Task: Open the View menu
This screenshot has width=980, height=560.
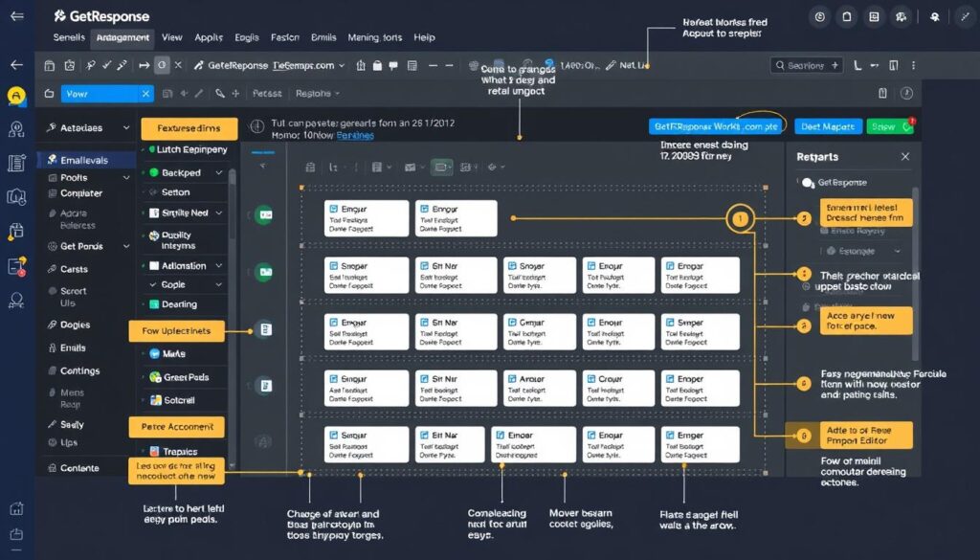Action: (x=172, y=37)
